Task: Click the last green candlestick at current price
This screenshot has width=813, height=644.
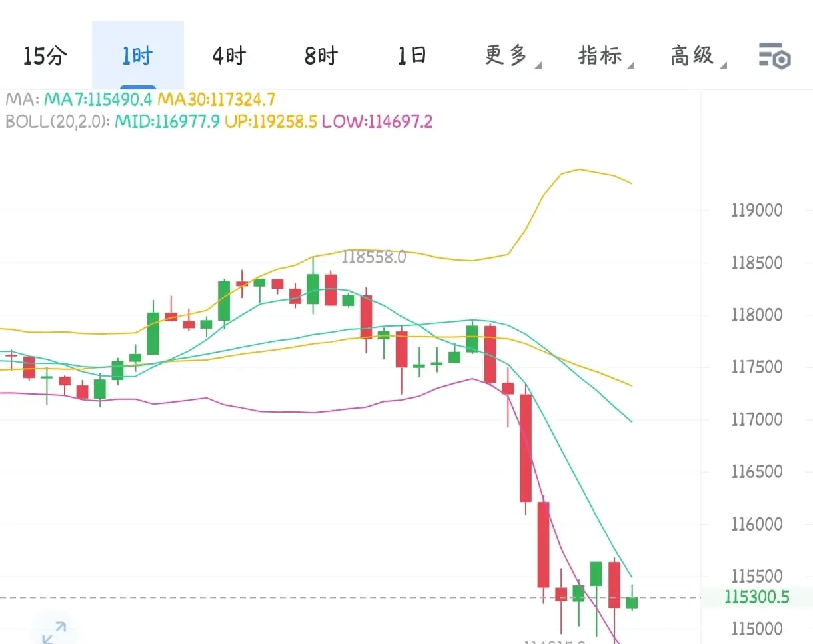Action: tap(632, 602)
